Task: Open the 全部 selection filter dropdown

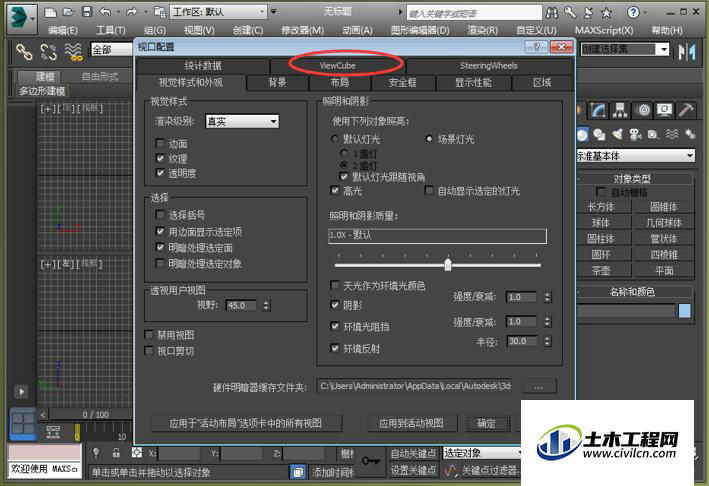Action: click(112, 49)
